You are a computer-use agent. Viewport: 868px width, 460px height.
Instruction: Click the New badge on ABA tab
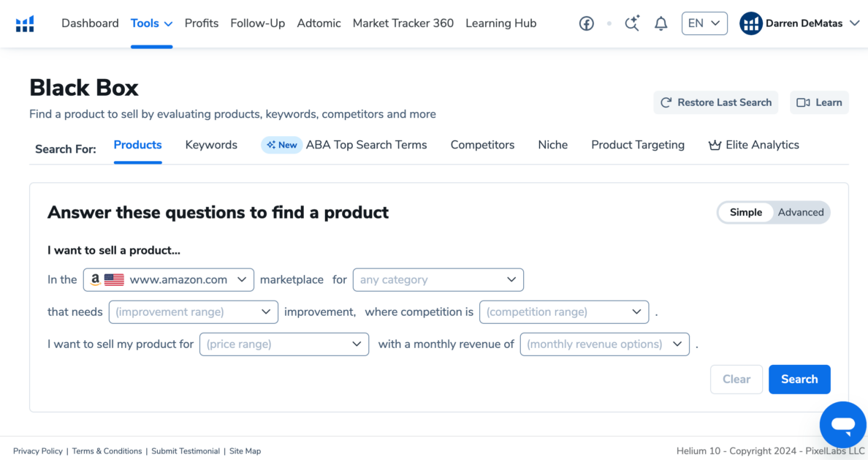(282, 146)
